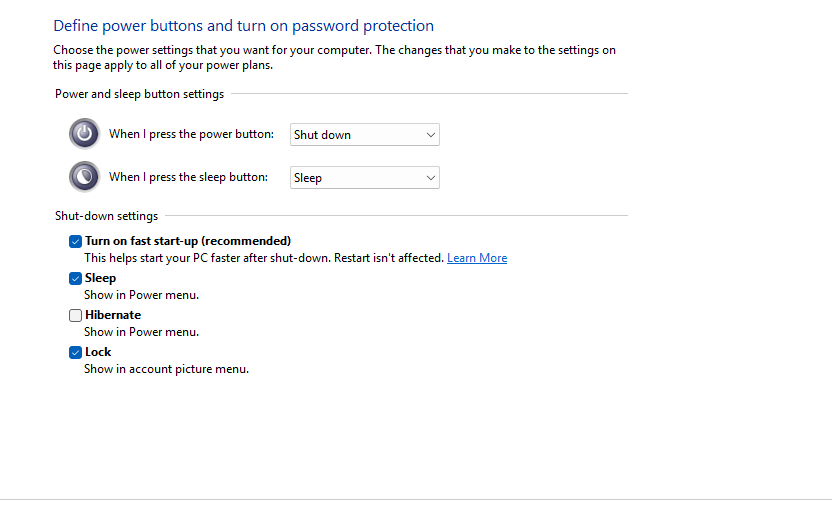Open the power button action dropdown
832x510 pixels.
coord(365,135)
